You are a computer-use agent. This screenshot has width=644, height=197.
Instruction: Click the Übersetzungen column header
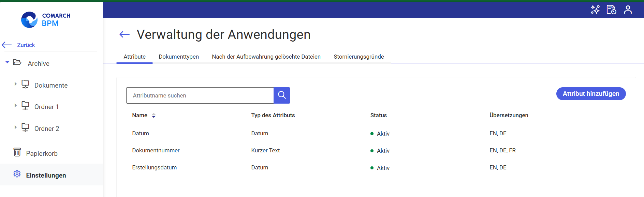tap(509, 115)
